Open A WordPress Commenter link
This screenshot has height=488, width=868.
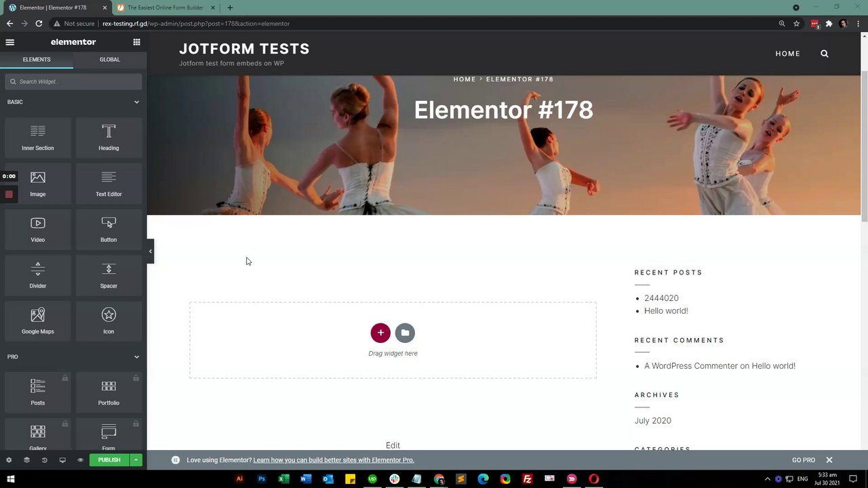pyautogui.click(x=691, y=366)
